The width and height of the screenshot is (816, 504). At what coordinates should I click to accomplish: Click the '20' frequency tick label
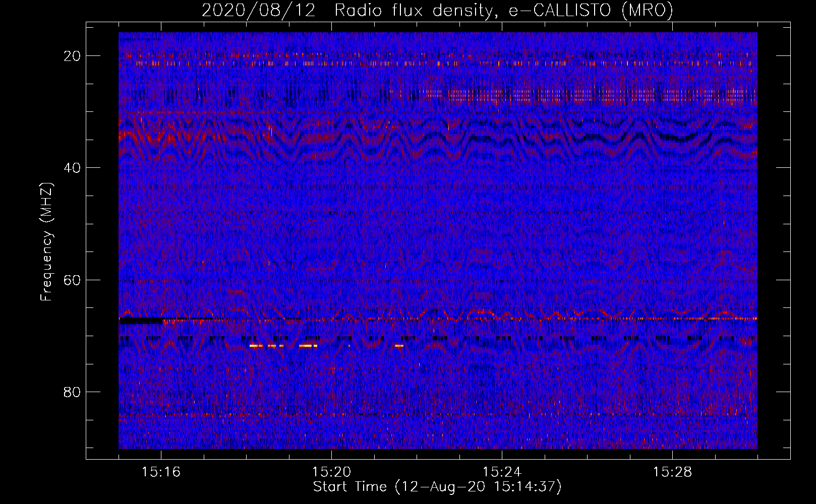(x=73, y=56)
